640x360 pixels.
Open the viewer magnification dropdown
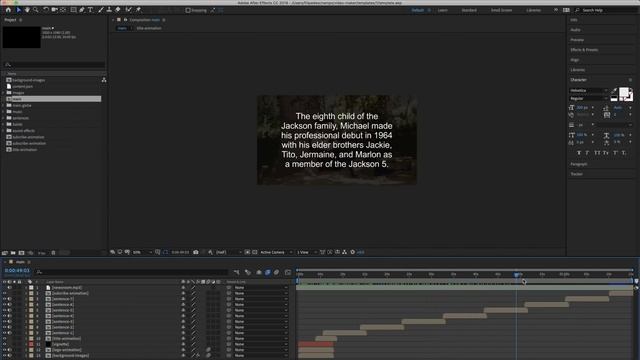click(142, 252)
